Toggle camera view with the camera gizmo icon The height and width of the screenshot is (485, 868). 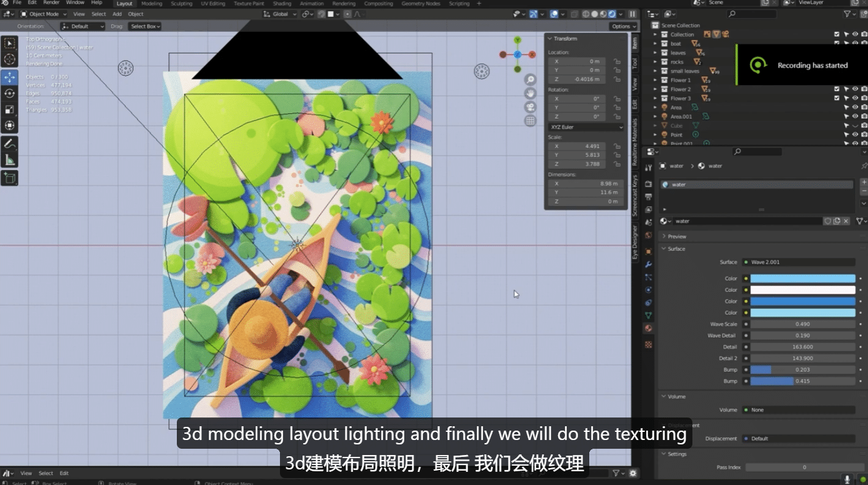click(x=530, y=107)
